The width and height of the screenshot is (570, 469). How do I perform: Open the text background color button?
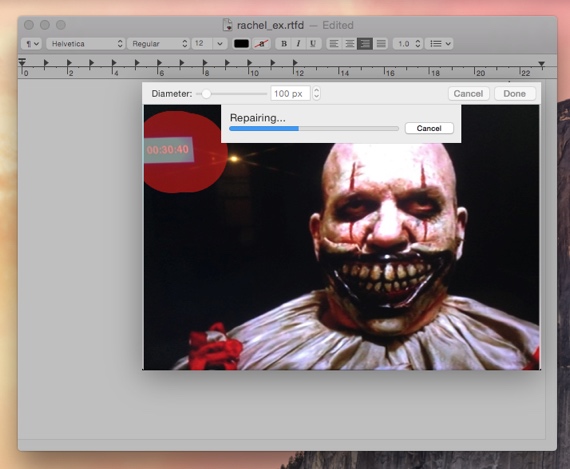(261, 44)
